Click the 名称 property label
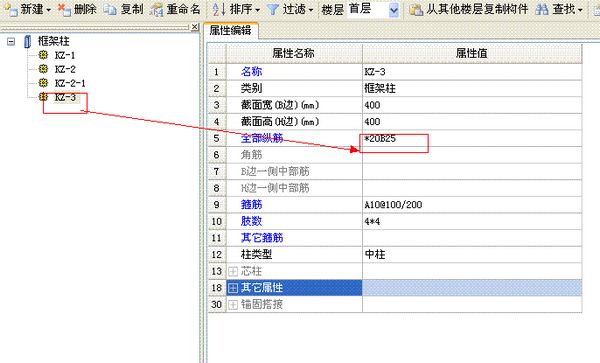This screenshot has width=600, height=363. (x=251, y=72)
